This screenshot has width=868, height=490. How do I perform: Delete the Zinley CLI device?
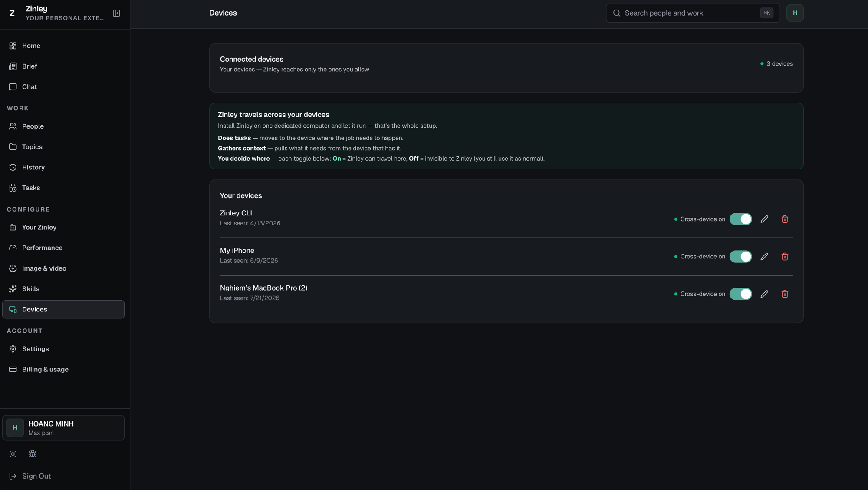[x=785, y=219]
